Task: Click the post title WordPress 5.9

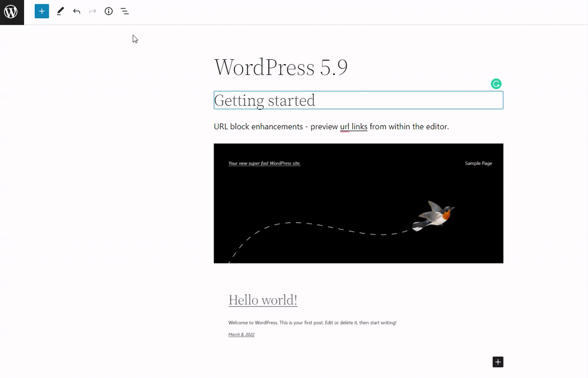Action: 281,68
